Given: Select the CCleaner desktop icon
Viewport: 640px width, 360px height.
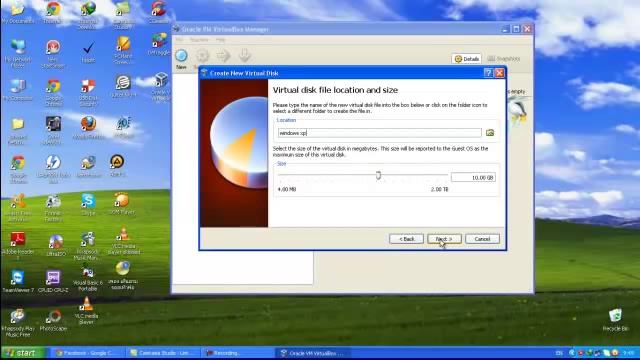Looking at the screenshot, I should [159, 12].
